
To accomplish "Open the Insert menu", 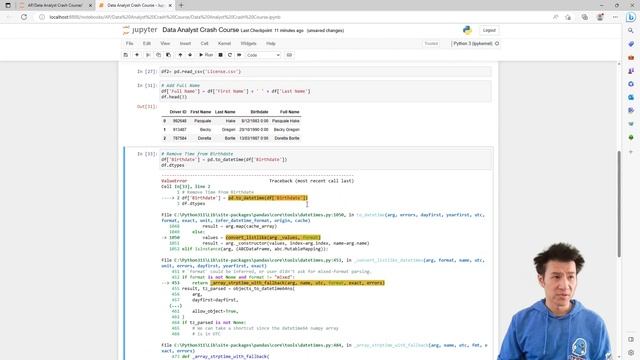I will 185,43.
